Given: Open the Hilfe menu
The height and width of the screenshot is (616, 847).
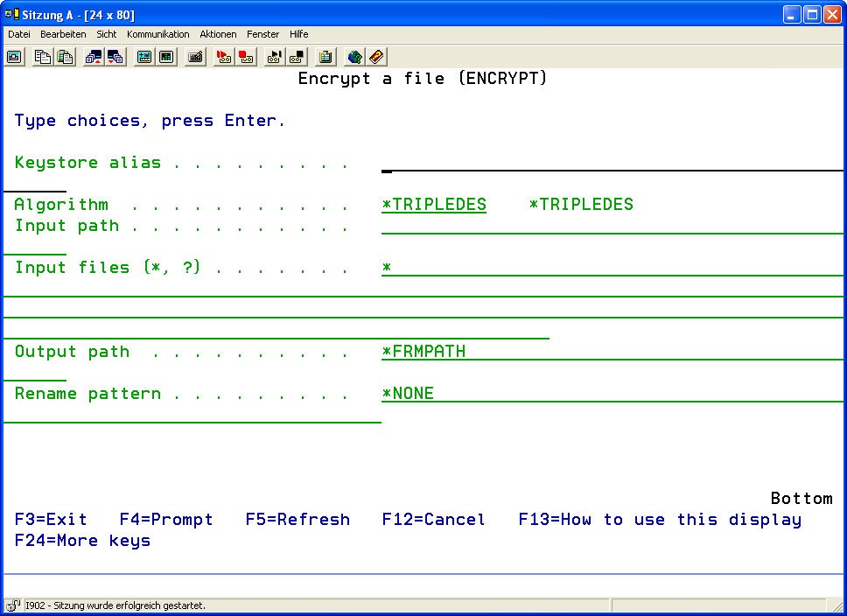Looking at the screenshot, I should [x=298, y=34].
